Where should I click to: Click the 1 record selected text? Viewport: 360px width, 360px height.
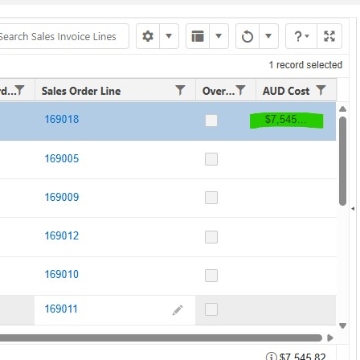(306, 65)
